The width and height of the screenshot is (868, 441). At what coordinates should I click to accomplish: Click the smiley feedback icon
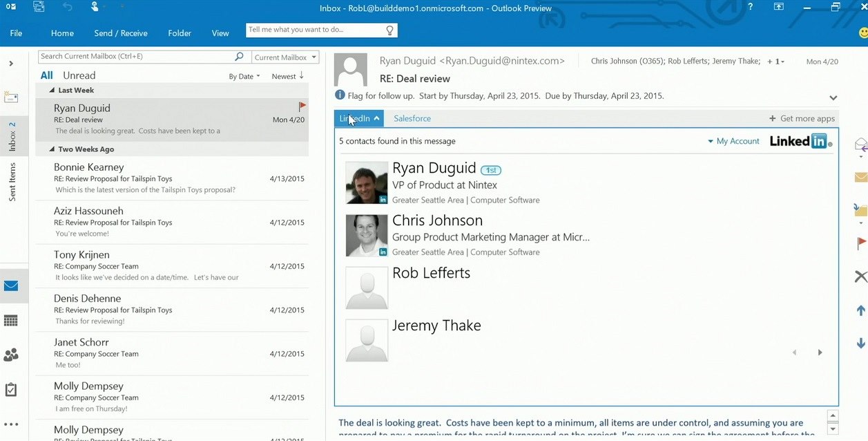click(862, 32)
